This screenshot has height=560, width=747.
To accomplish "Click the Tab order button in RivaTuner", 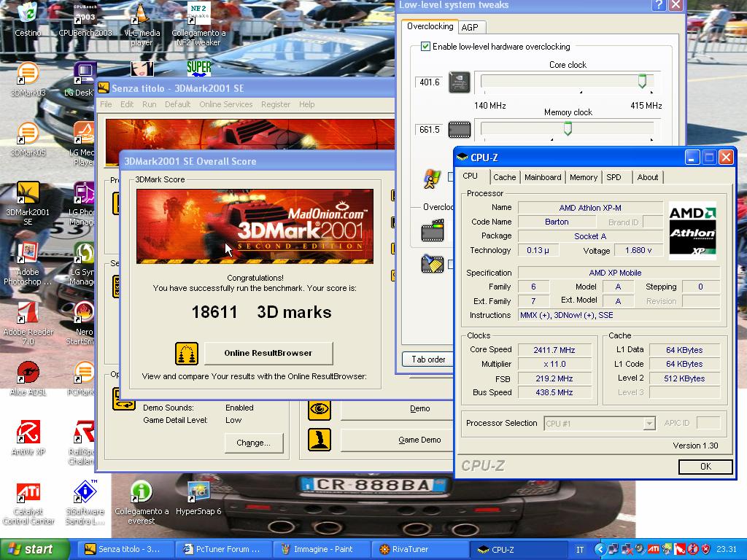I will (427, 359).
